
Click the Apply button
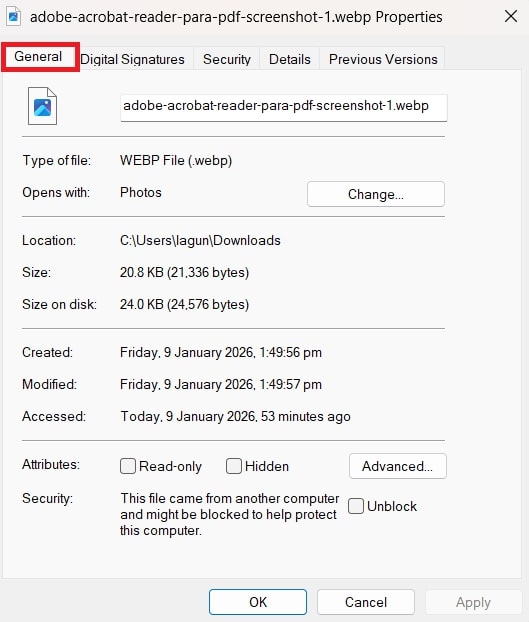pyautogui.click(x=473, y=602)
